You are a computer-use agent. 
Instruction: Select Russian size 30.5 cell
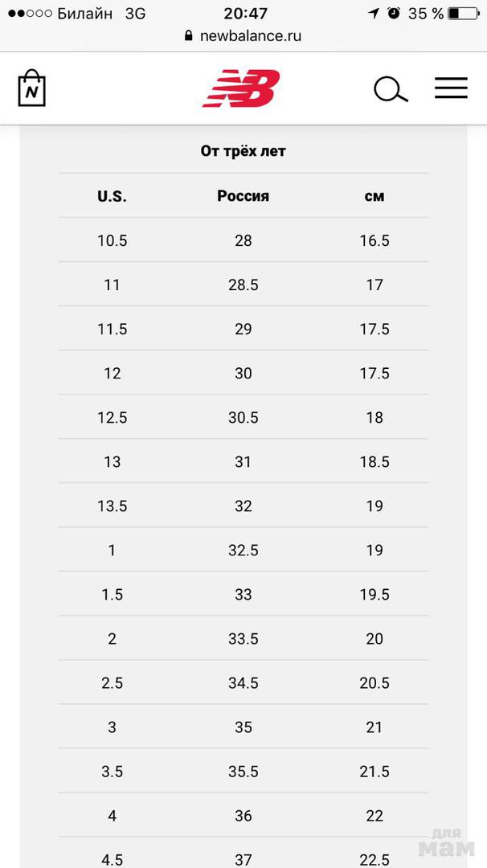pyautogui.click(x=243, y=417)
